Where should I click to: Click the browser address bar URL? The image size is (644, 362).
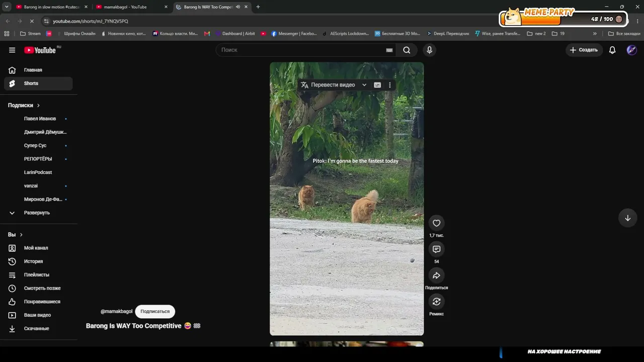point(91,21)
